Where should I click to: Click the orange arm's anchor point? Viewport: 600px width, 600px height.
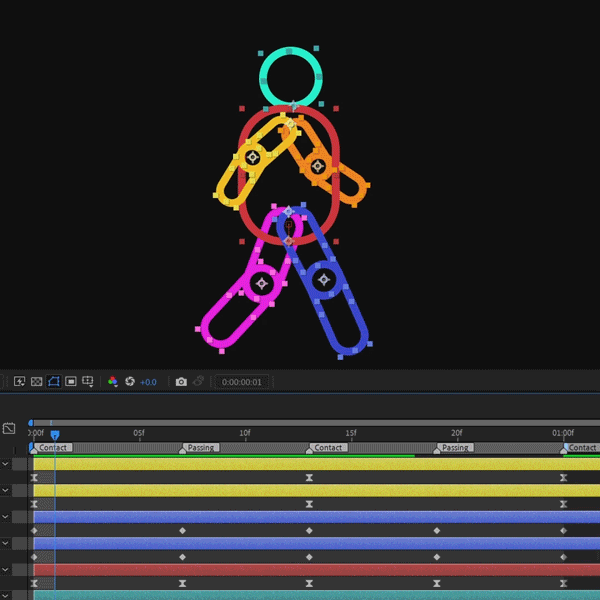[318, 166]
